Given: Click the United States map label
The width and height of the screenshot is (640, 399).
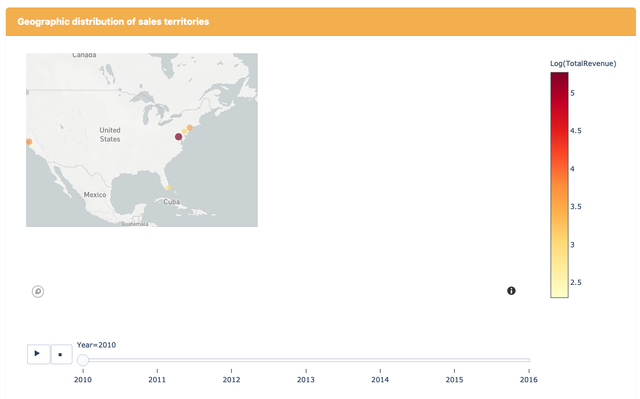Looking at the screenshot, I should (110, 135).
